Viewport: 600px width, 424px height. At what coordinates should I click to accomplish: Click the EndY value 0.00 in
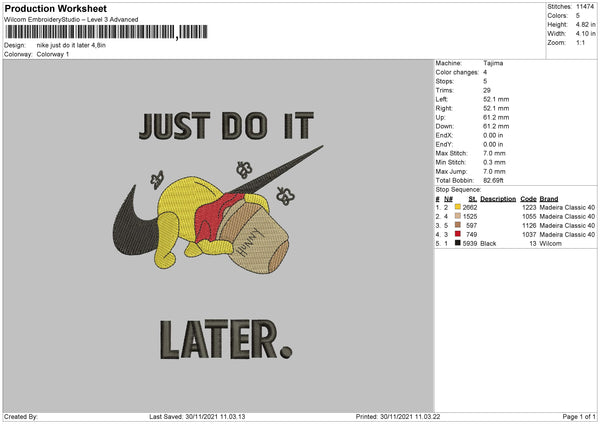point(493,145)
